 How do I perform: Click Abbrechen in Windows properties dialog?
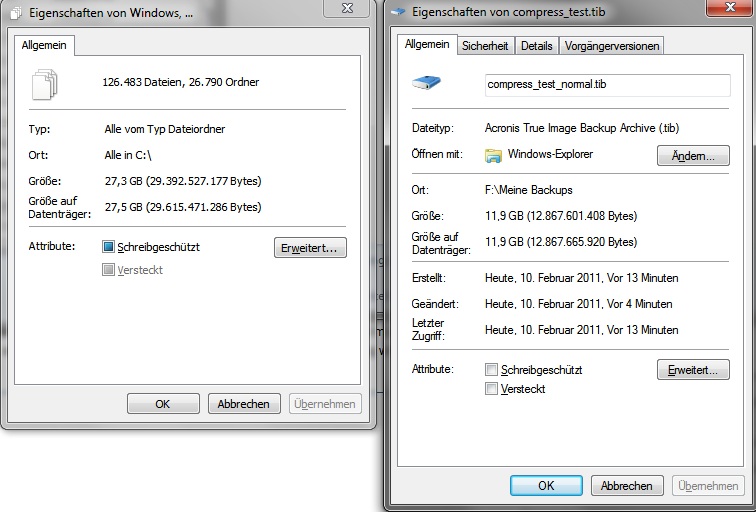[244, 404]
